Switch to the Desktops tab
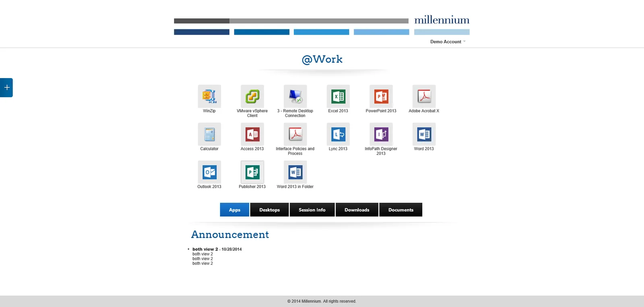The image size is (644, 307). pos(269,210)
